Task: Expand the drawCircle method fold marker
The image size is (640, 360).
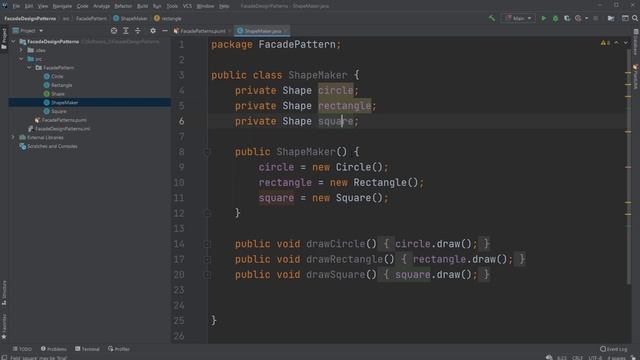Action: [207, 244]
